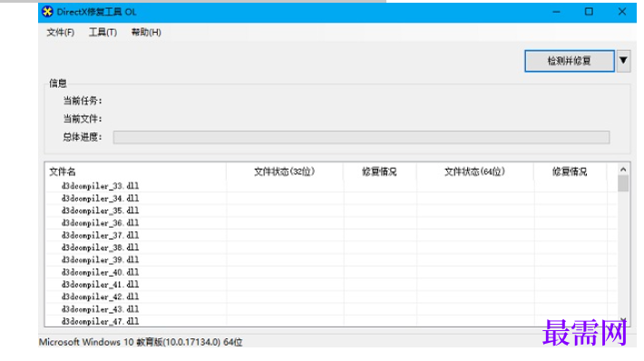This screenshot has width=644, height=361.
Task: Open the 文件(F) menu
Action: coord(61,33)
